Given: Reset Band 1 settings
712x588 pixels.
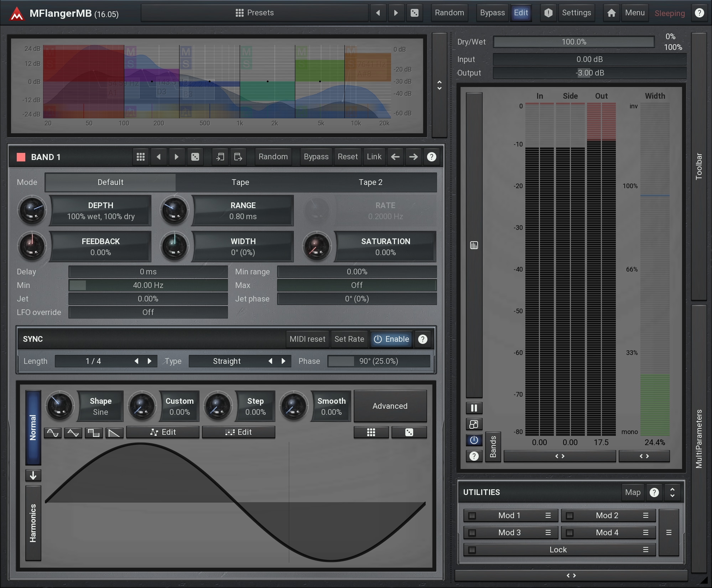Looking at the screenshot, I should (x=348, y=157).
